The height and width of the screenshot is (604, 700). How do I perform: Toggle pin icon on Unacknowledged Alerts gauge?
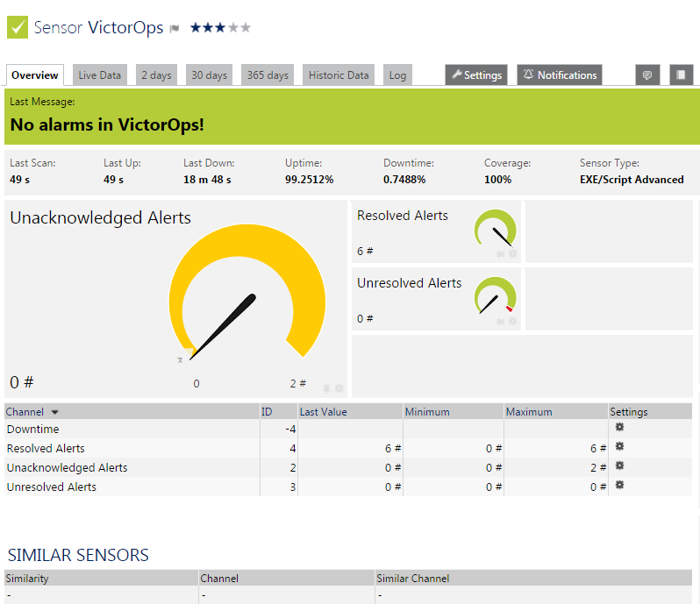[327, 388]
